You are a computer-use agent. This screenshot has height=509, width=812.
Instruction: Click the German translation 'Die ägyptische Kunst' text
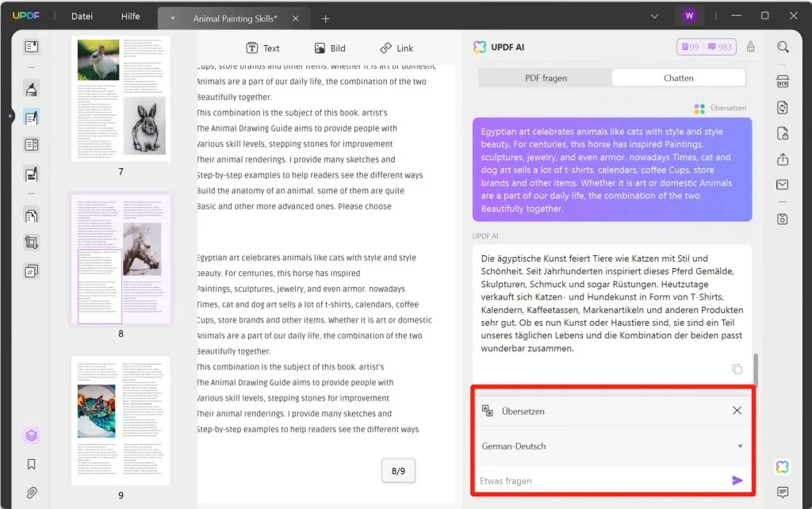click(612, 304)
